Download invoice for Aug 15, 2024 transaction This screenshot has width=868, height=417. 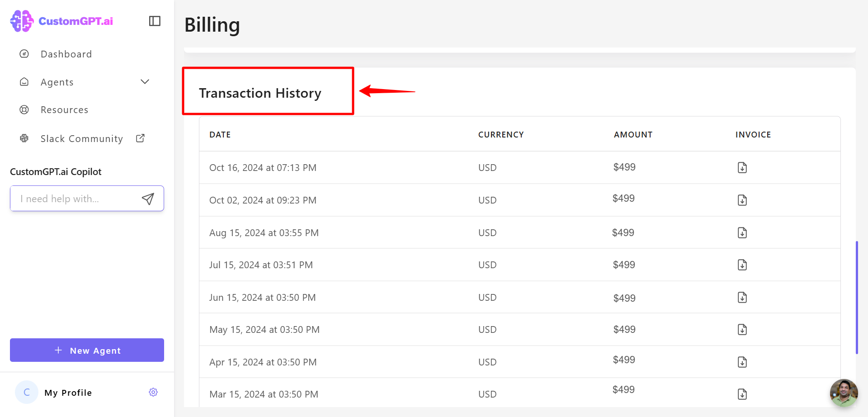pos(742,233)
